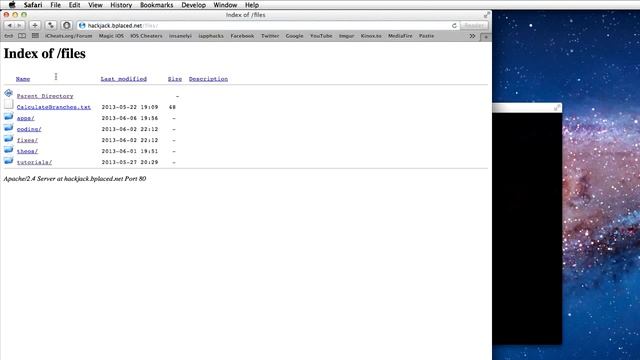
Task: Open MediaFire bookmark
Action: (400, 36)
